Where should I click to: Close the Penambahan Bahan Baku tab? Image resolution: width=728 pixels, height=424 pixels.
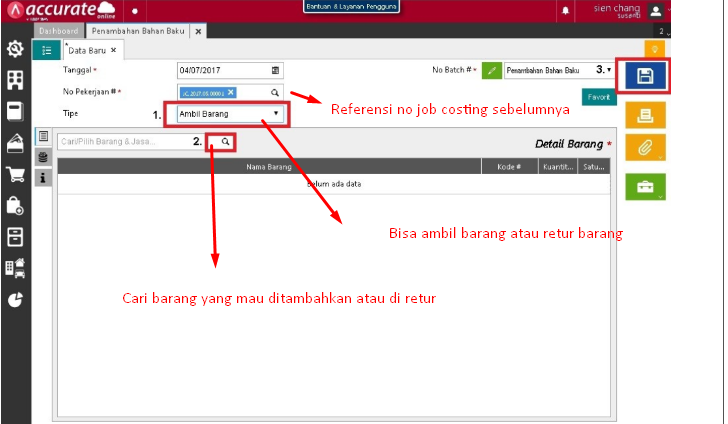(198, 32)
